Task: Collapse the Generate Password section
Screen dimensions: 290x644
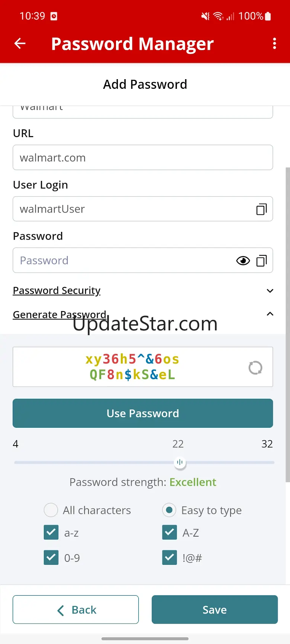Action: (270, 314)
